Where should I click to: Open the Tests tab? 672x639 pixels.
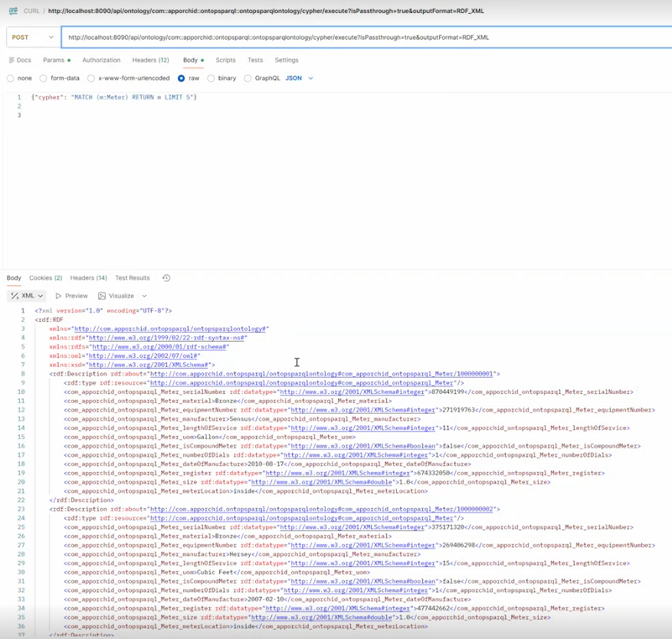[x=255, y=60]
